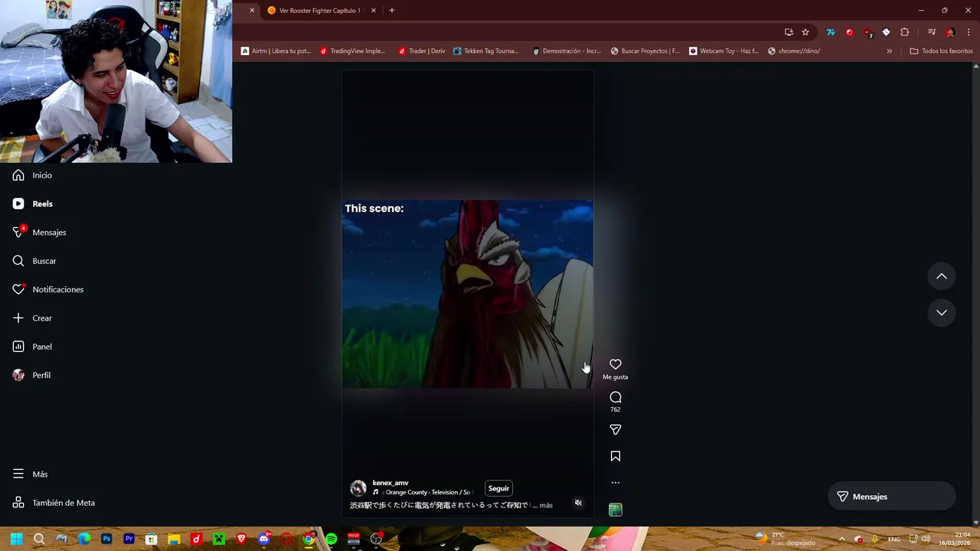This screenshot has height=551, width=980.
Task: Open the Windows Start menu
Action: (16, 539)
